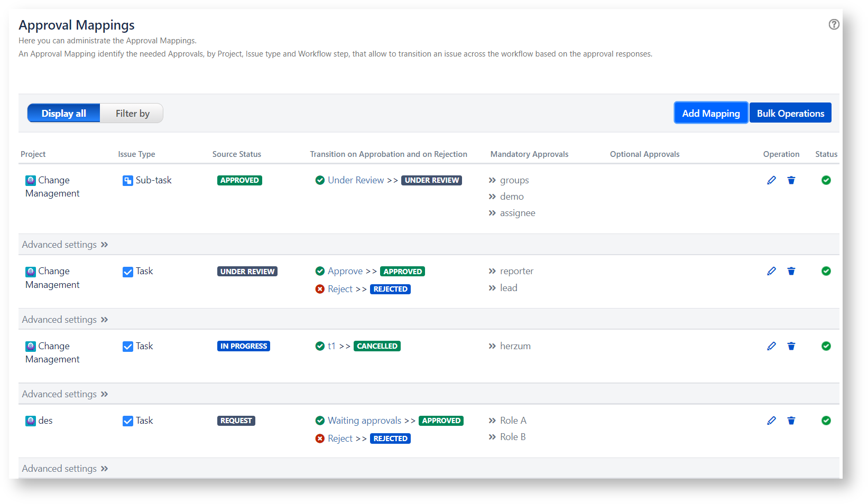Toggle status of the des project mapping
Screen dimensions: 868x504
click(x=826, y=421)
